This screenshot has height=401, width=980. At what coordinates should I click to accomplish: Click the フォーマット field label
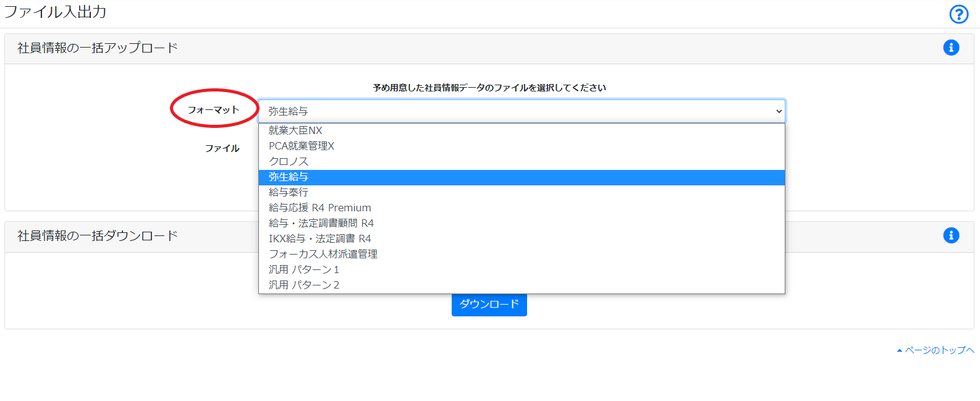[213, 110]
